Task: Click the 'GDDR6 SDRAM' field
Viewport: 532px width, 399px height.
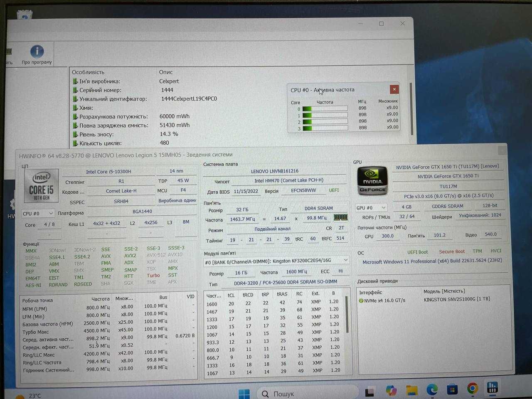Action: coord(447,206)
